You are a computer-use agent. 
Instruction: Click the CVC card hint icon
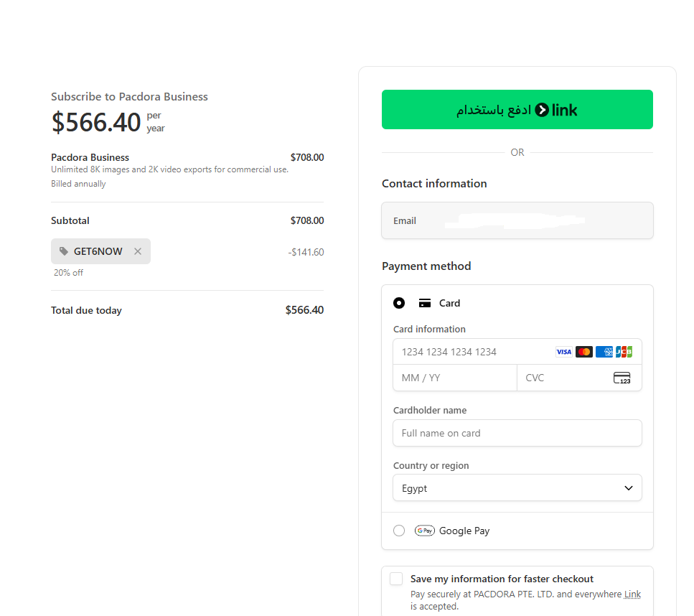point(622,378)
